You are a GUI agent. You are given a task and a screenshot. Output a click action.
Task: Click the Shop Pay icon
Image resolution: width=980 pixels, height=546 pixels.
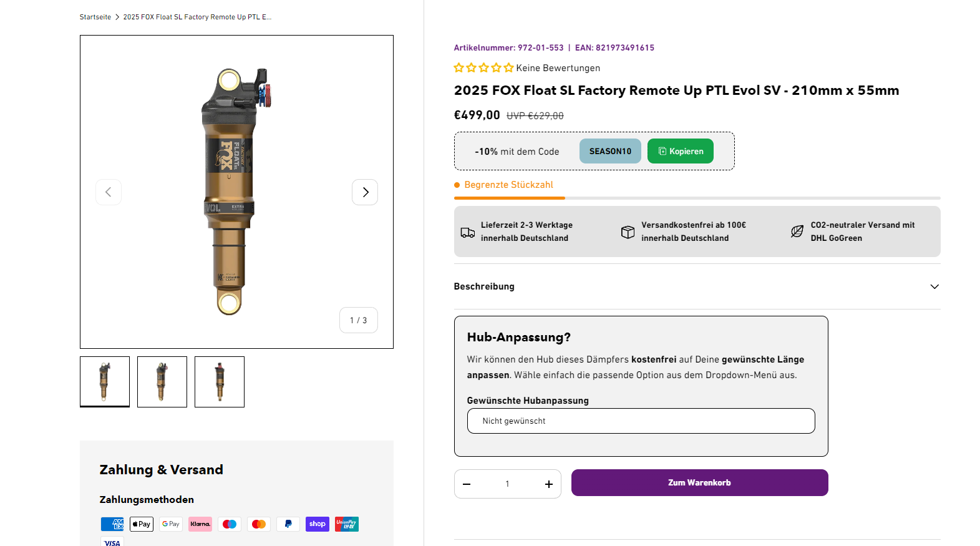pos(318,524)
